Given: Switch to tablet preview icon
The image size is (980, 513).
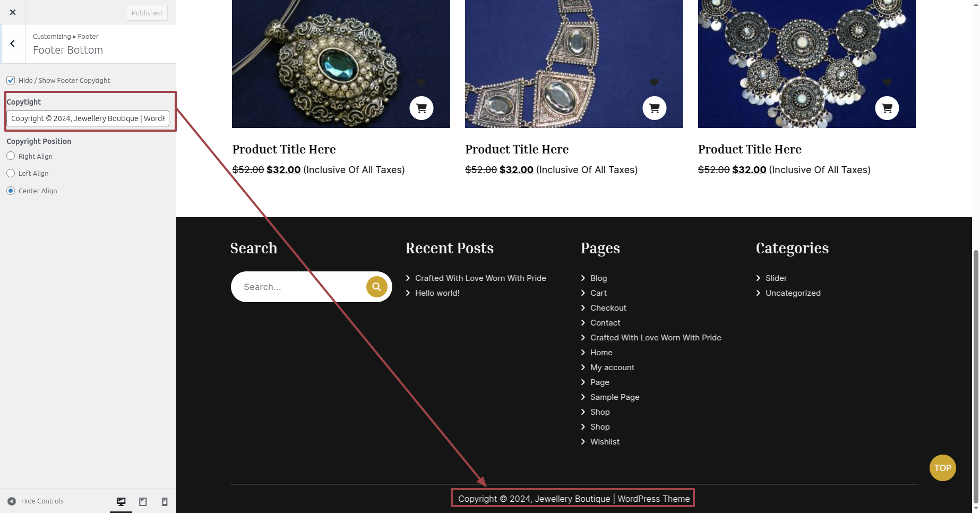Looking at the screenshot, I should pyautogui.click(x=143, y=501).
